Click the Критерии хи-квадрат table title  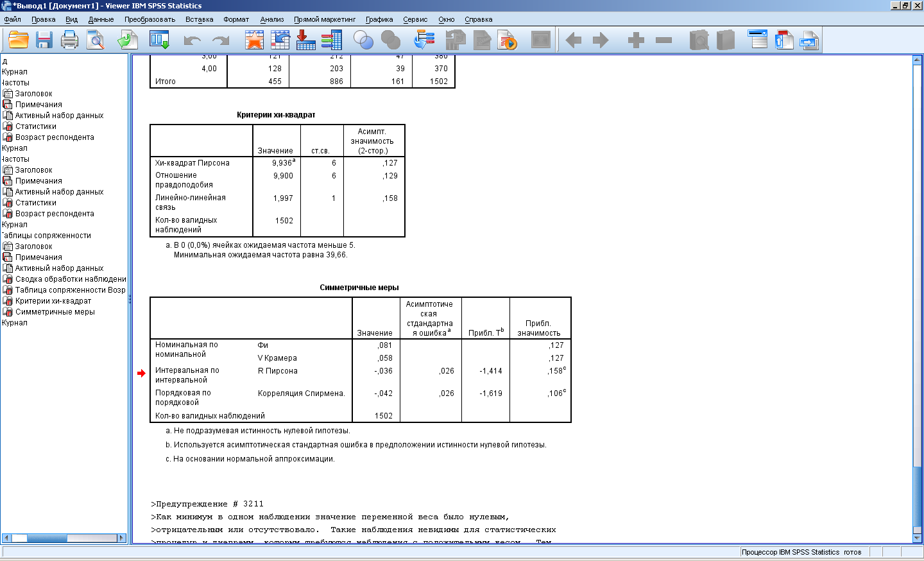click(x=276, y=115)
